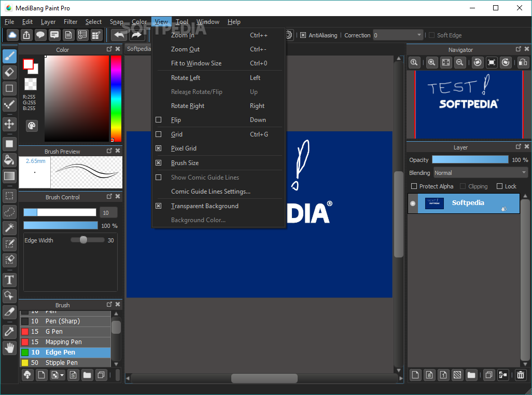Open the color palette icon in Color panel

[32, 126]
